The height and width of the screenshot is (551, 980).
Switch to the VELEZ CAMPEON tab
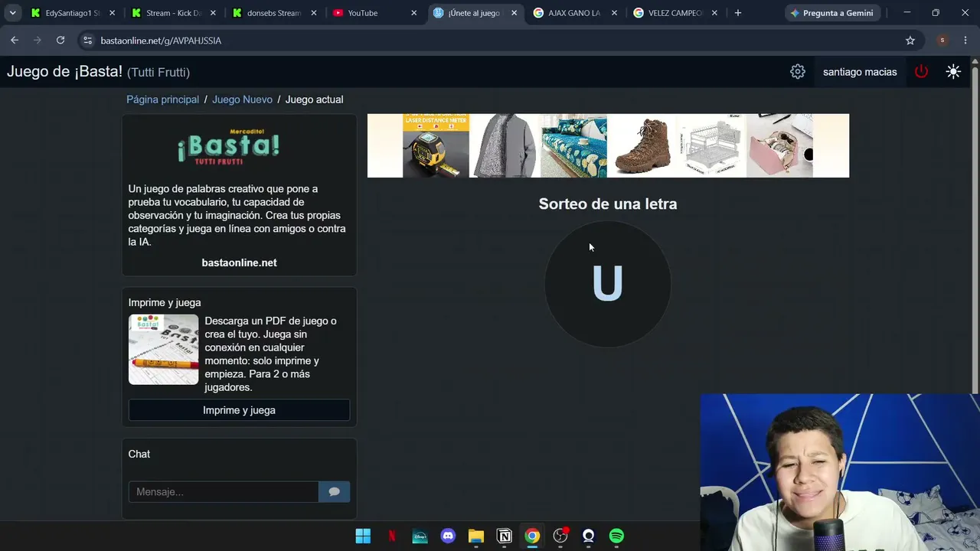tap(675, 13)
